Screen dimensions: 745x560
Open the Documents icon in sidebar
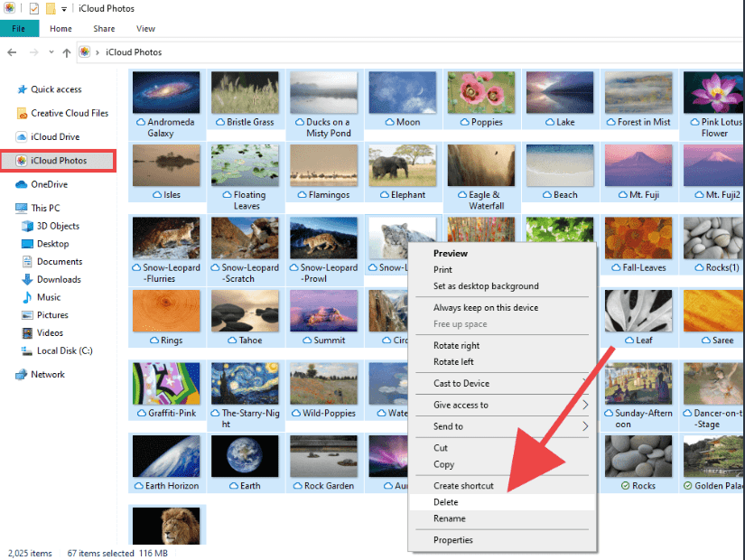point(28,261)
